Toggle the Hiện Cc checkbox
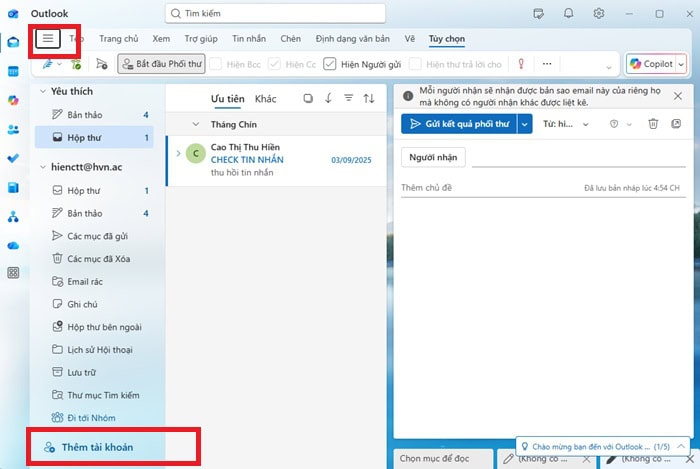Image resolution: width=700 pixels, height=469 pixels. 274,64
